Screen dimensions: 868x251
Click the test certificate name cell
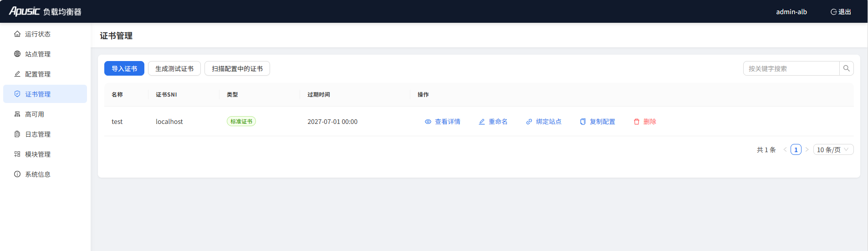pyautogui.click(x=117, y=122)
